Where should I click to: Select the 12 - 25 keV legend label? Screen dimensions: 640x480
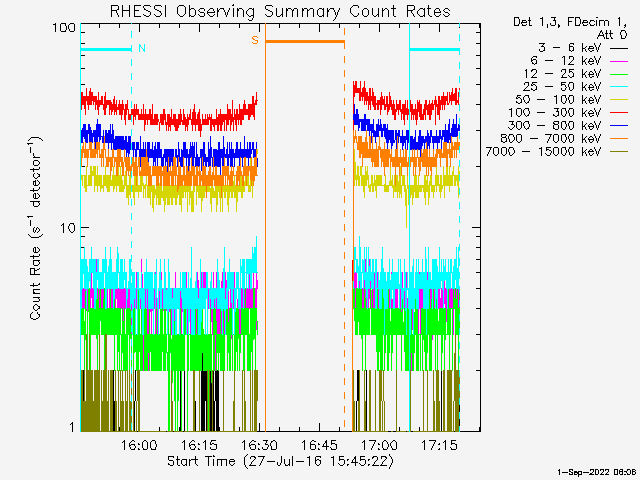[562, 74]
